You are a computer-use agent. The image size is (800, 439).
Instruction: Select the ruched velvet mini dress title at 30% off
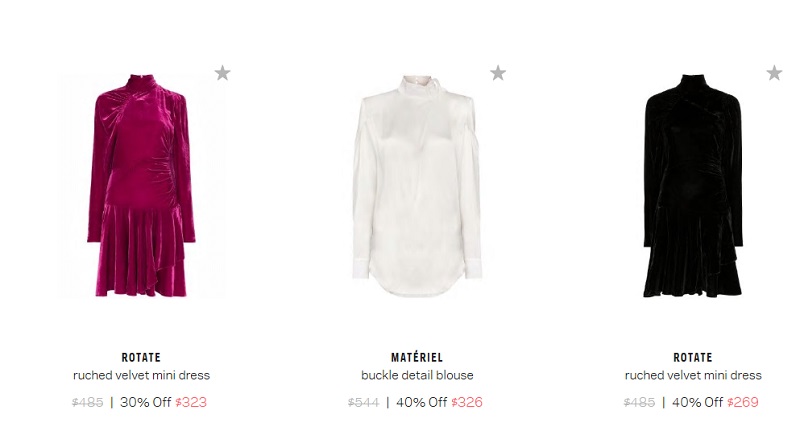click(x=141, y=375)
